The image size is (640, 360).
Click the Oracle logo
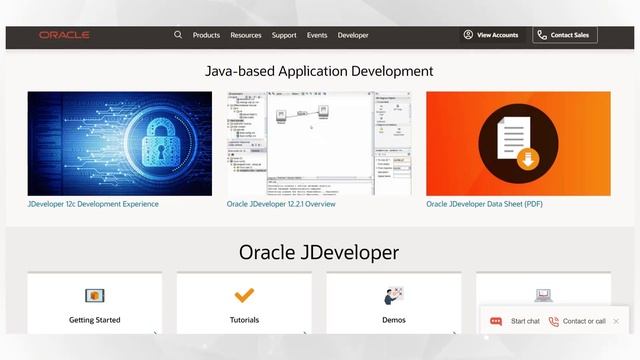(x=64, y=35)
